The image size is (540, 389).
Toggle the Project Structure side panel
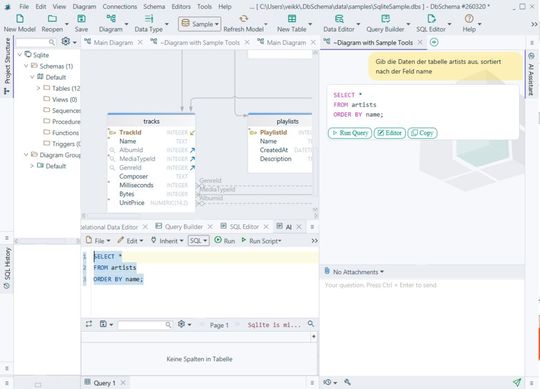pos(7,65)
